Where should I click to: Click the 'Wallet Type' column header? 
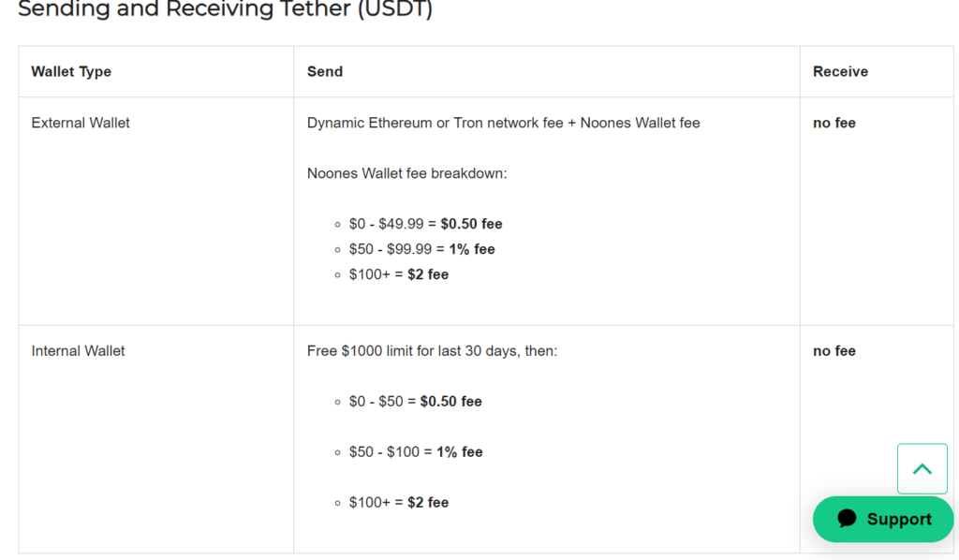(71, 71)
